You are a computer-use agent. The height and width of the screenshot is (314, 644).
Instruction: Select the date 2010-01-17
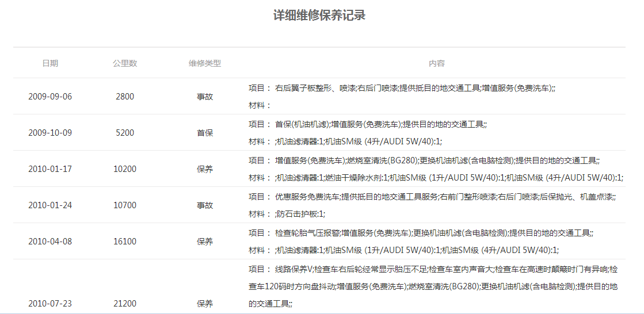pyautogui.click(x=50, y=169)
